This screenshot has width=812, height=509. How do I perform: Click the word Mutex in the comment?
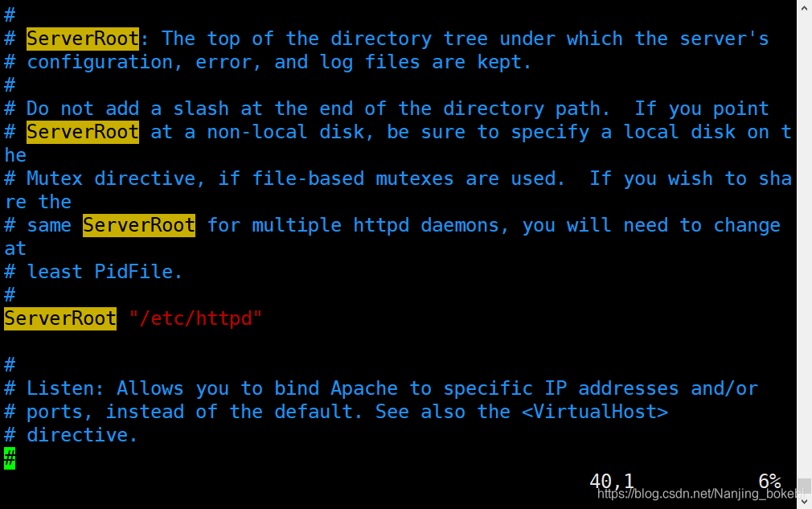click(x=55, y=179)
